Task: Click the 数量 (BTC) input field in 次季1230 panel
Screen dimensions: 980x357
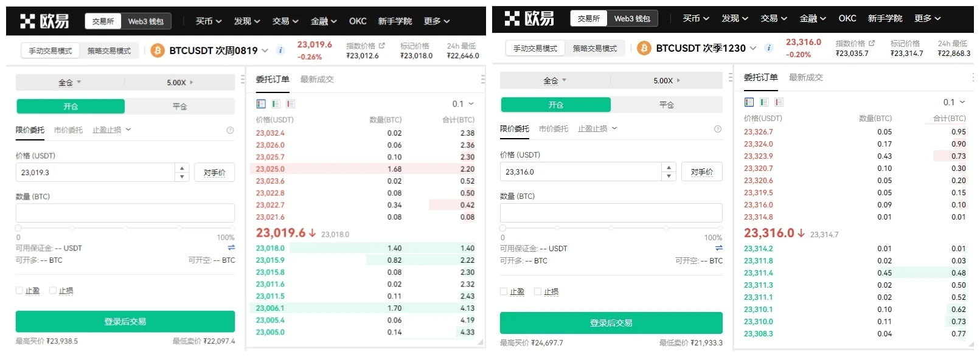Action: pos(611,213)
